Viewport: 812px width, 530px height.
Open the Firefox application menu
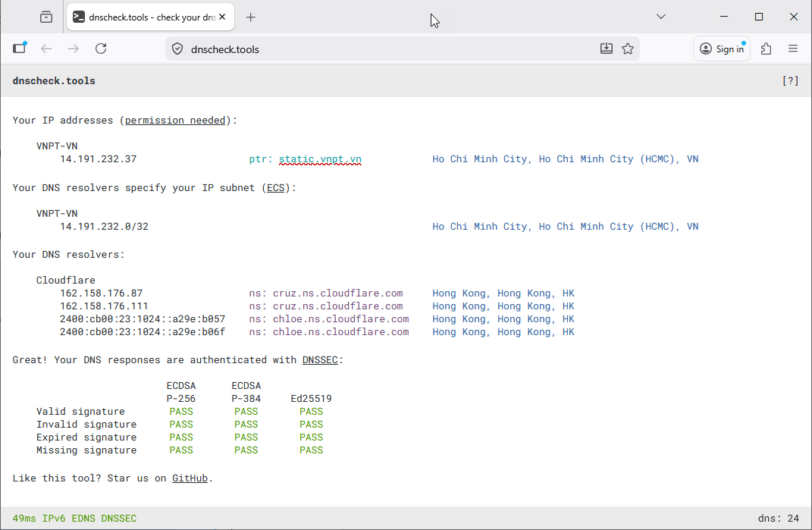click(793, 49)
